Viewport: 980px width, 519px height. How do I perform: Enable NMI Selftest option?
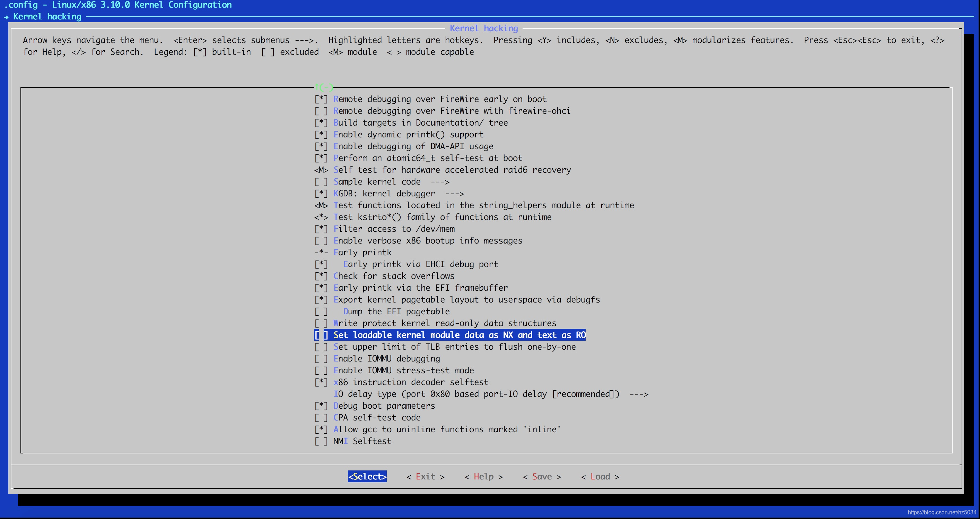[321, 441]
